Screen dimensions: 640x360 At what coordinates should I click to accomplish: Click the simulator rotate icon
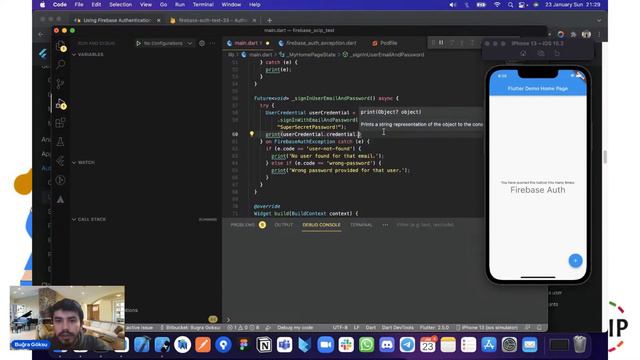tap(557, 53)
